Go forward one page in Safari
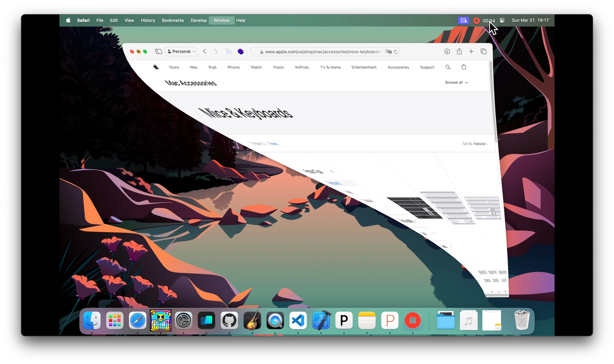The height and width of the screenshot is (364, 614). click(x=216, y=52)
